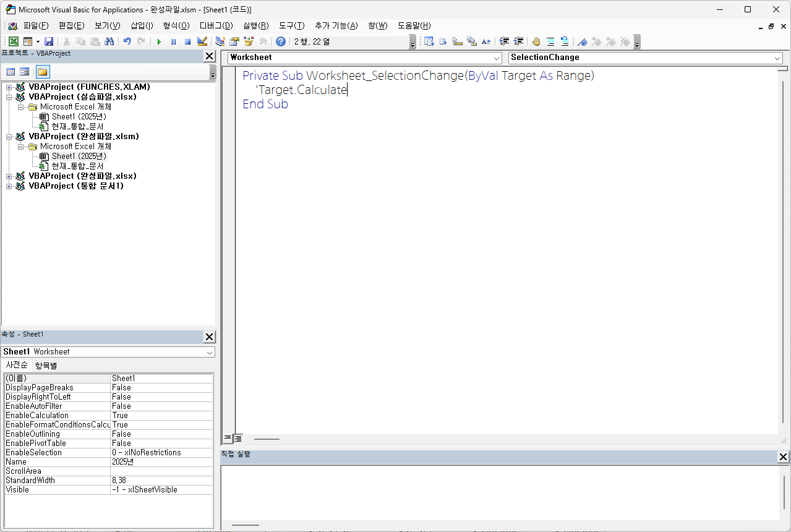Close the 직접 실행 window
Screen dimensions: 791x532
point(783,457)
